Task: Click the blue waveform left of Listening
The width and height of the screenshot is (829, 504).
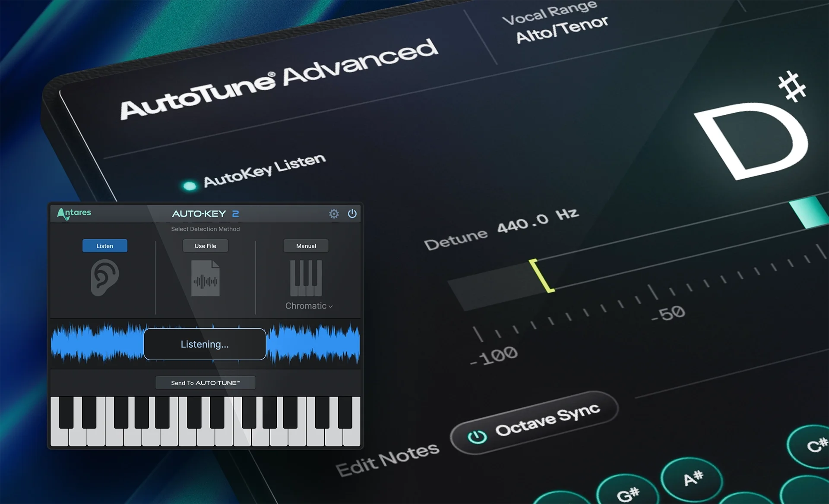Action: pyautogui.click(x=97, y=343)
